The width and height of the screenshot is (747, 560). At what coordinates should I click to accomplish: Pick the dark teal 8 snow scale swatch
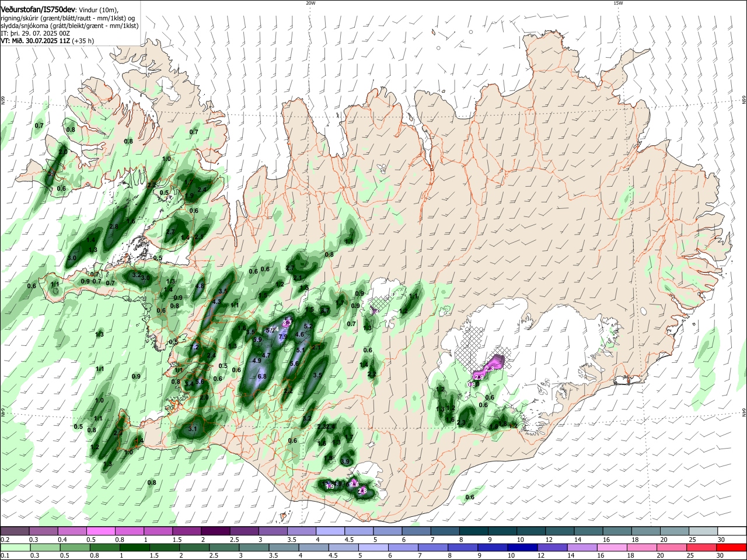(473, 531)
